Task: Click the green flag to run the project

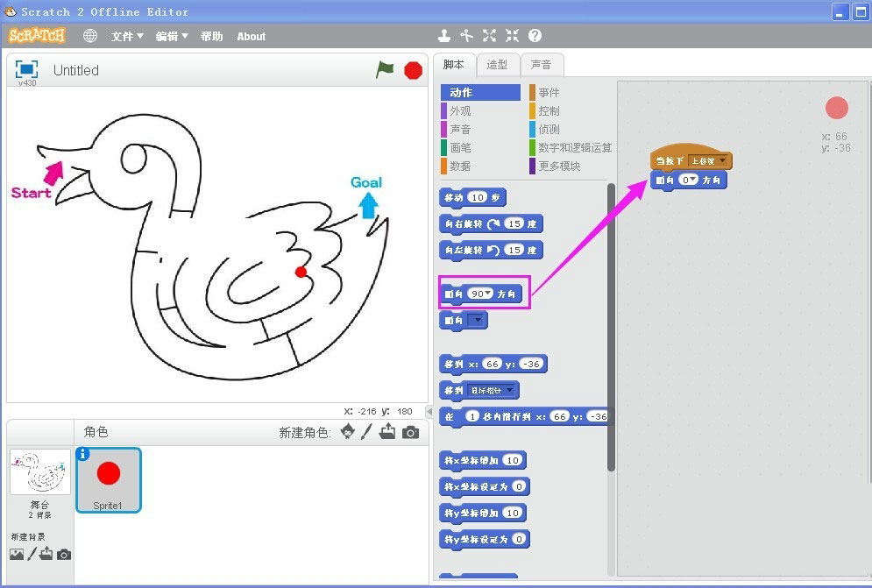Action: pos(385,70)
